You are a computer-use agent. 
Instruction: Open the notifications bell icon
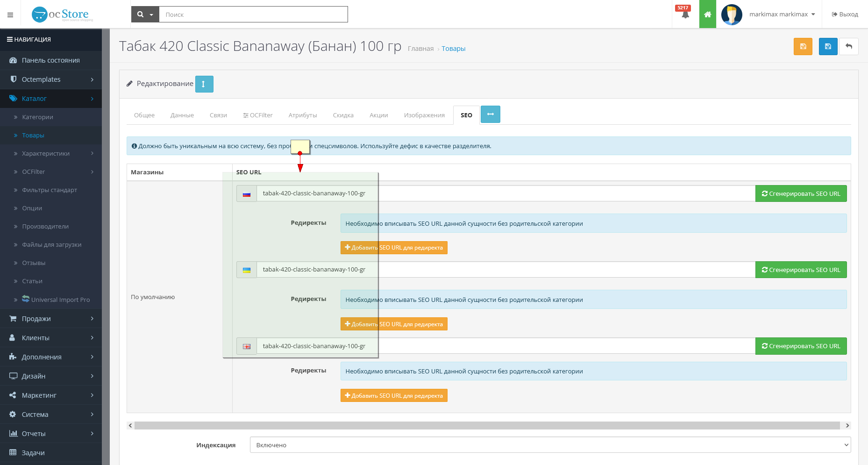click(x=685, y=14)
